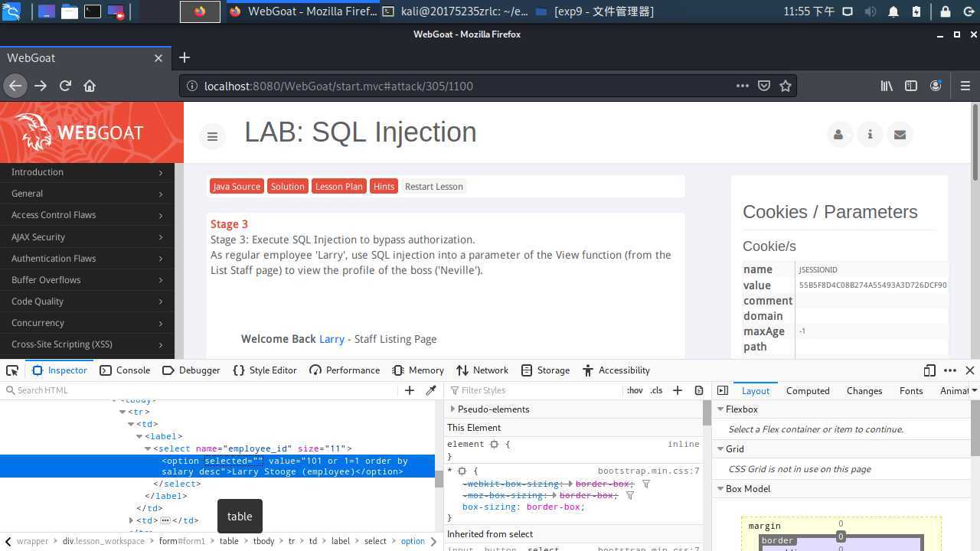Expand the AJAX Security menu
Image resolution: width=980 pixels, height=551 pixels.
click(87, 237)
